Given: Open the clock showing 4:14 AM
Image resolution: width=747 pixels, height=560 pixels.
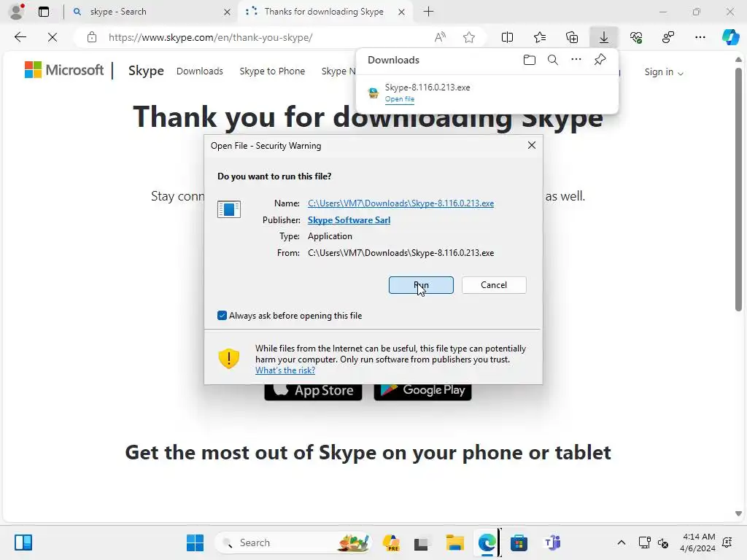Looking at the screenshot, I should pos(699,542).
